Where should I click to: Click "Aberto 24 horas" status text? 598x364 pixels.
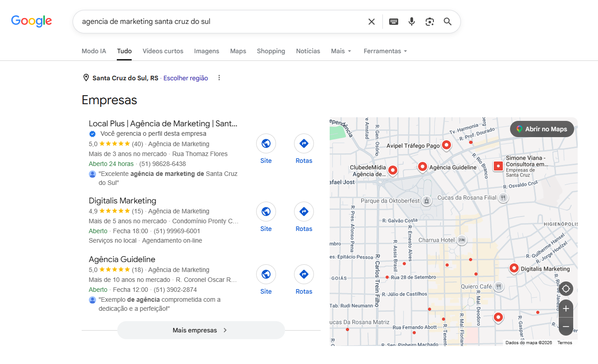click(x=111, y=164)
